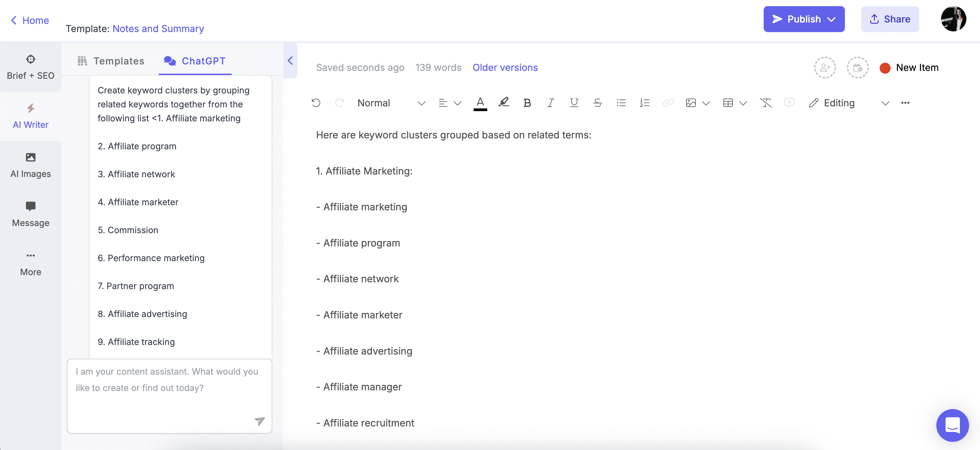The width and height of the screenshot is (980, 450).
Task: Click the insert table icon
Action: click(x=728, y=103)
